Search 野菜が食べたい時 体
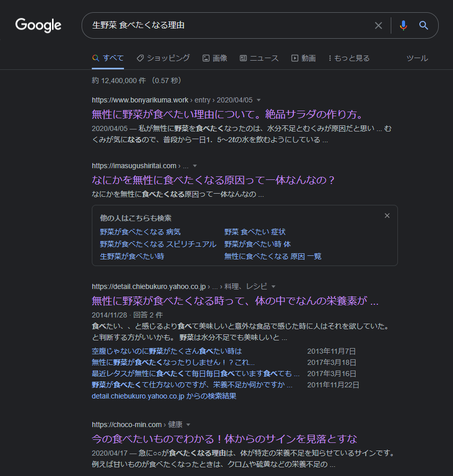Image resolution: width=453 pixels, height=476 pixels. click(x=257, y=244)
